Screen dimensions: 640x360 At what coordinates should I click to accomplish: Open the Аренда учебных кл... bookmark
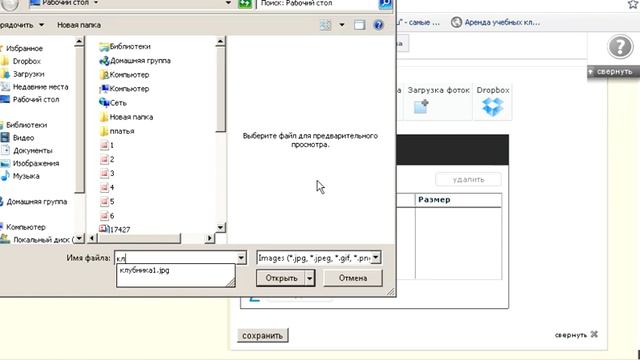(x=496, y=22)
